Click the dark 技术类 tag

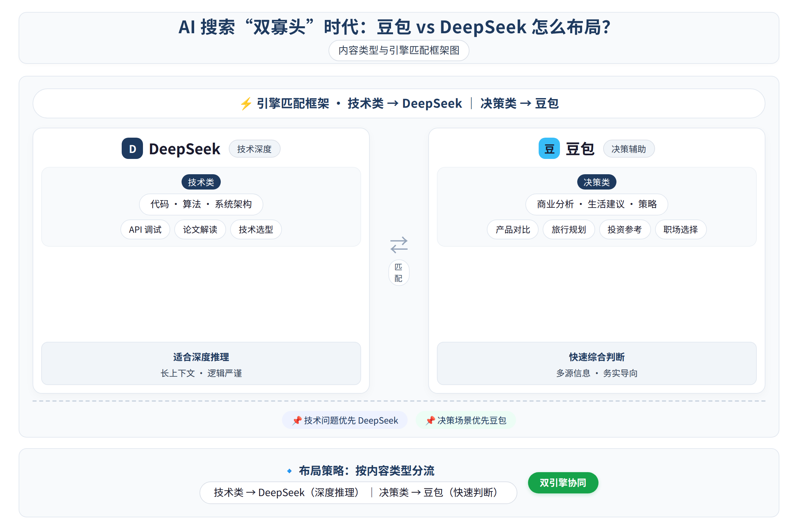(201, 182)
